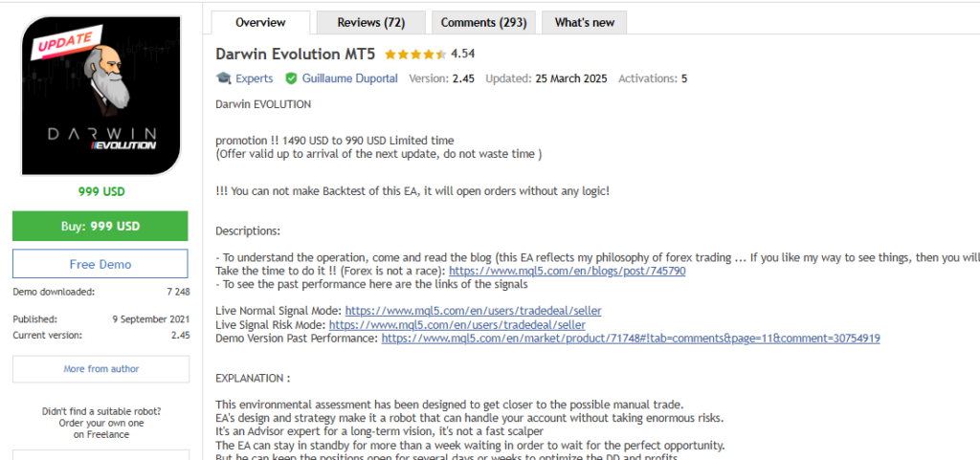
Task: Open the Overview tab
Action: tap(260, 22)
